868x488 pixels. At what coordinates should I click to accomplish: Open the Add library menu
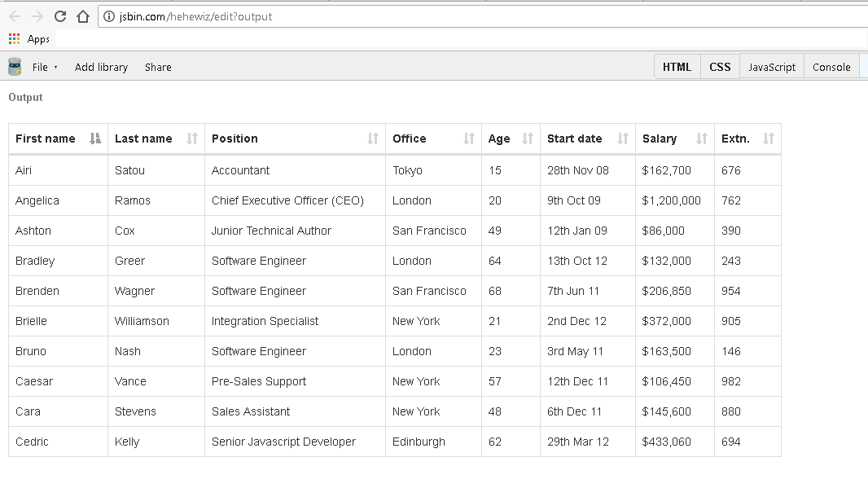coord(101,67)
